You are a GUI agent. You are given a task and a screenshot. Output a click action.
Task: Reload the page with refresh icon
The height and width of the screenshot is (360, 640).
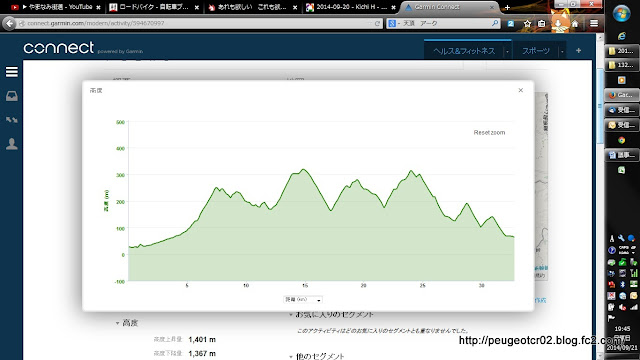click(377, 24)
